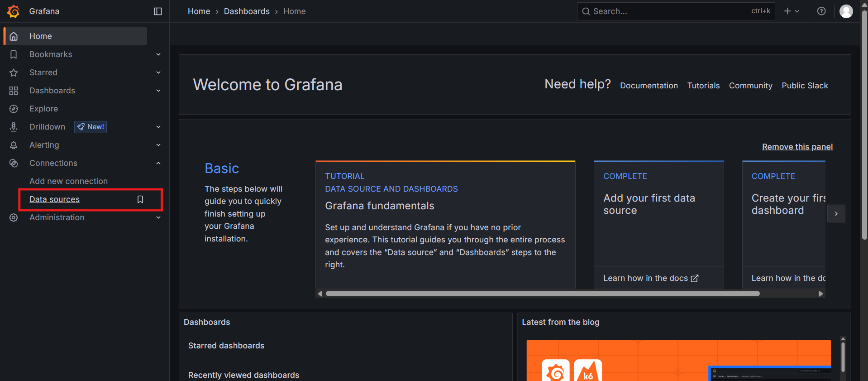This screenshot has width=868, height=381.
Task: Expand the Dashboards section chevron
Action: click(x=158, y=91)
